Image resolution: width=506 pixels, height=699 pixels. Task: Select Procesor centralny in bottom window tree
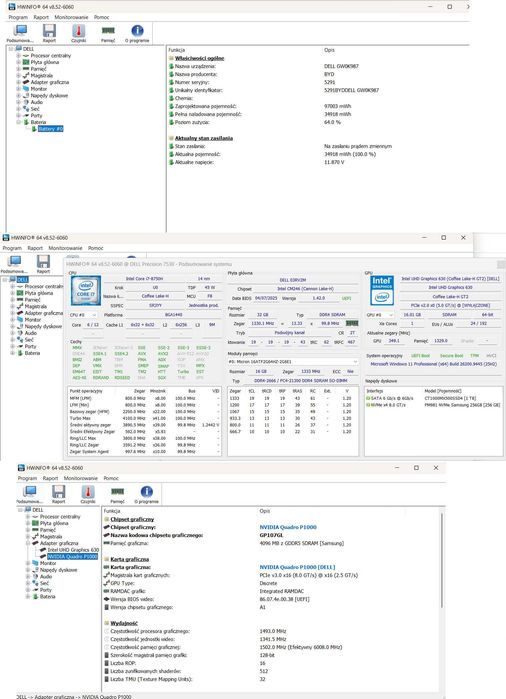pyautogui.click(x=60, y=517)
